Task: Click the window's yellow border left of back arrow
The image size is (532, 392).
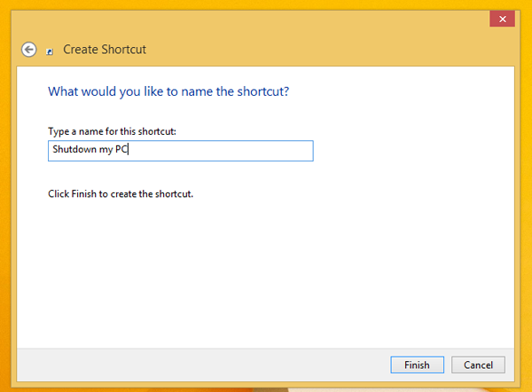Action: coord(11,50)
